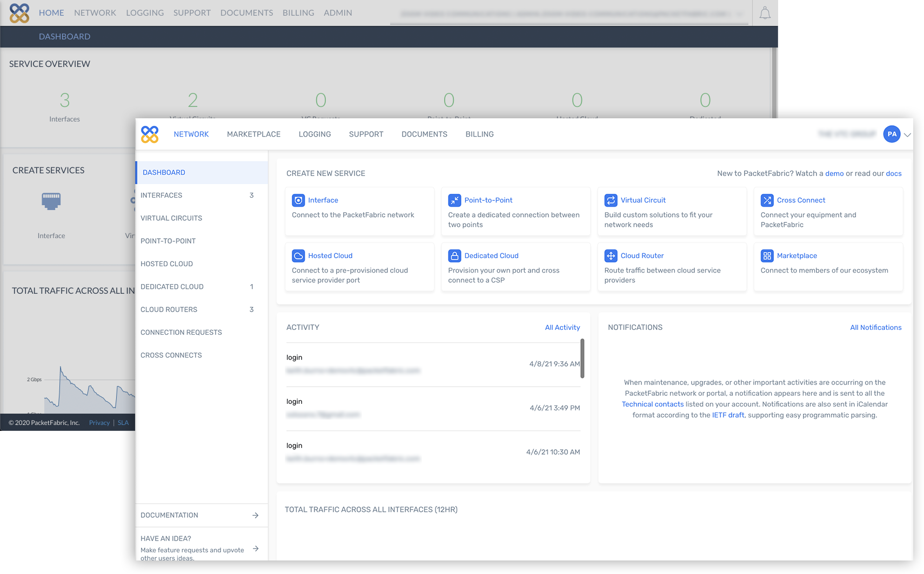Open the Have an Idea arrow
The height and width of the screenshot is (574, 924).
256,549
